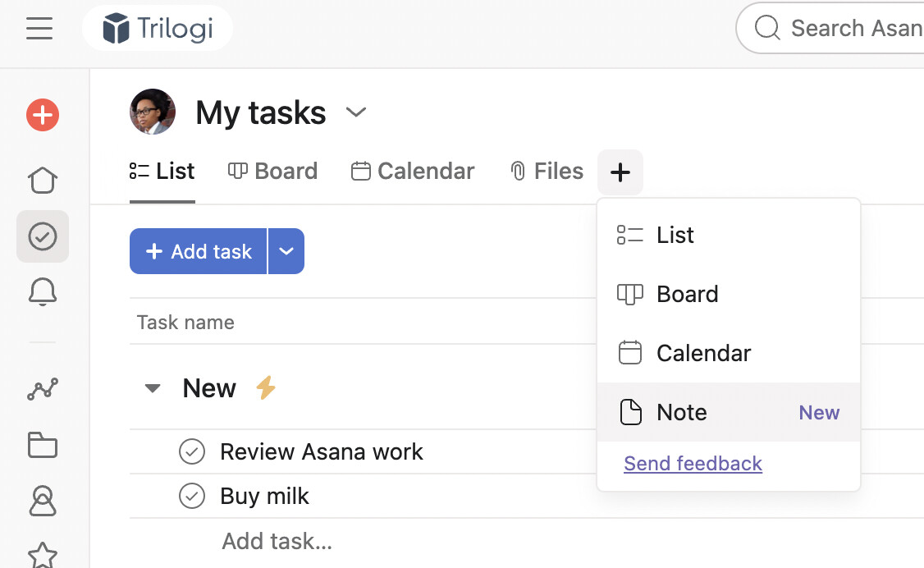Open the Inbox bell icon
The width and height of the screenshot is (924, 568).
click(43, 291)
